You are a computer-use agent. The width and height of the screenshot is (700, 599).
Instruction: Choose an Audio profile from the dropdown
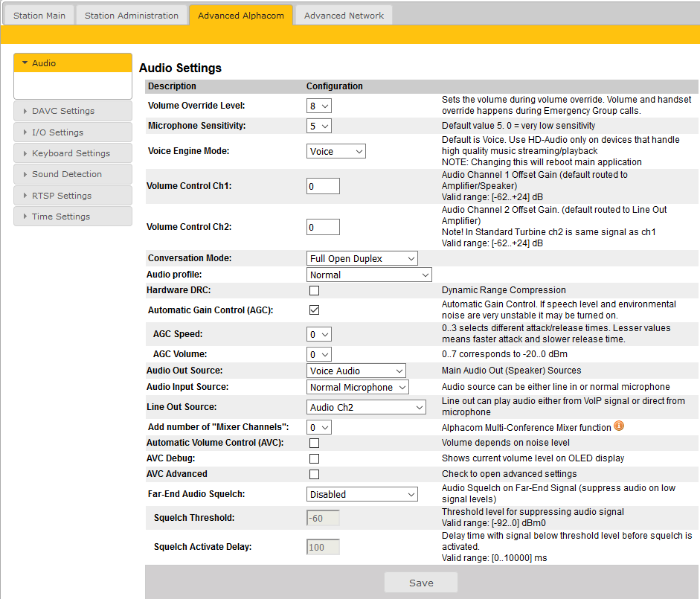tap(369, 275)
